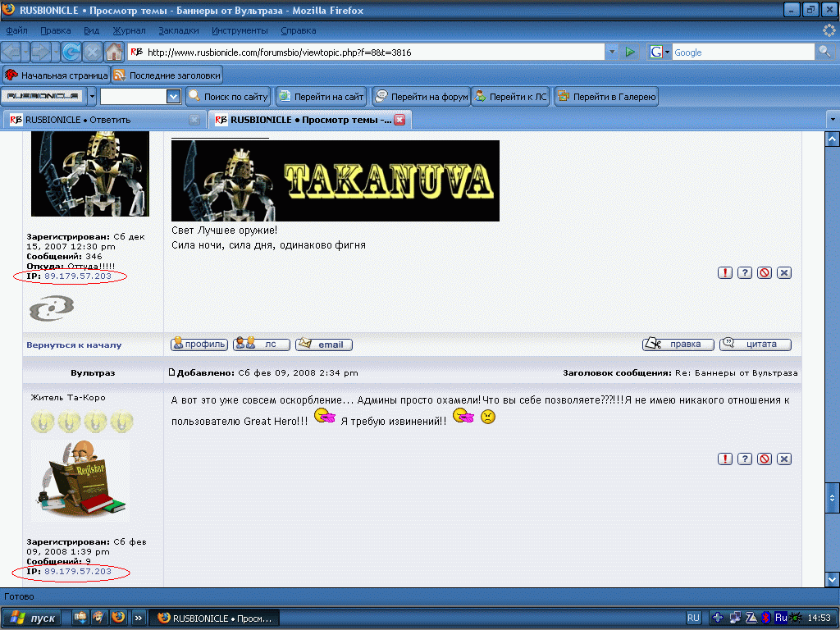Open the Последние заголовки feed bookmark

pyautogui.click(x=167, y=75)
